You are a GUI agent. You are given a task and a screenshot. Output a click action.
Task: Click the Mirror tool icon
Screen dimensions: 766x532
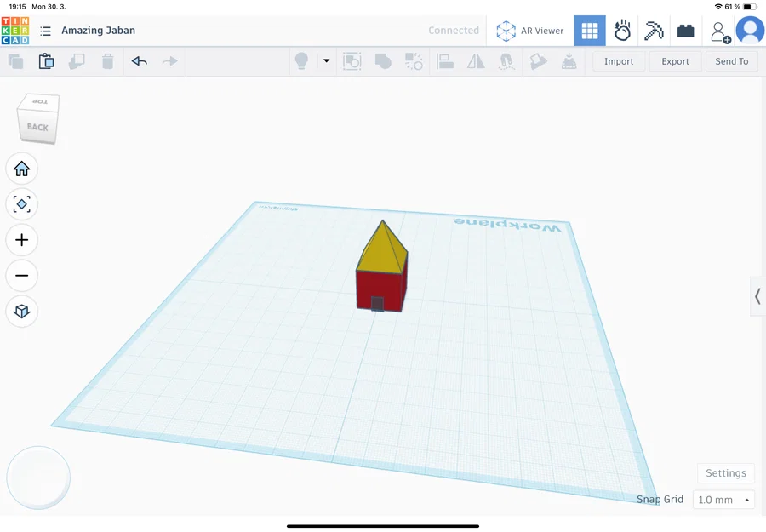pyautogui.click(x=475, y=60)
